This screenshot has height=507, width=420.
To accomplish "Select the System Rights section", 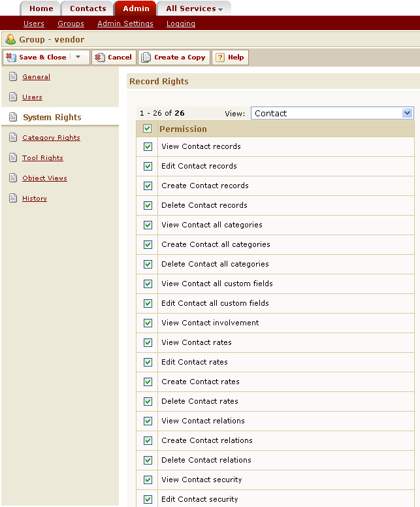I will 52,117.
